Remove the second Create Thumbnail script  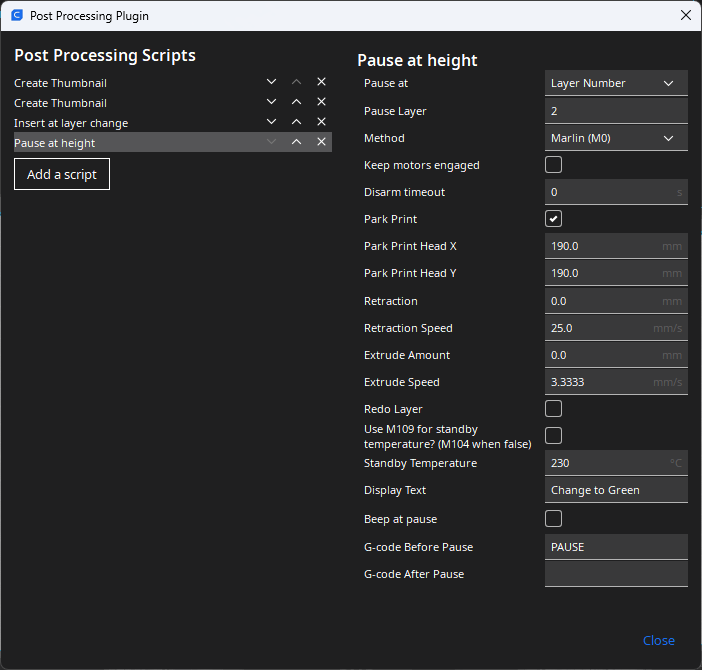[x=321, y=102]
